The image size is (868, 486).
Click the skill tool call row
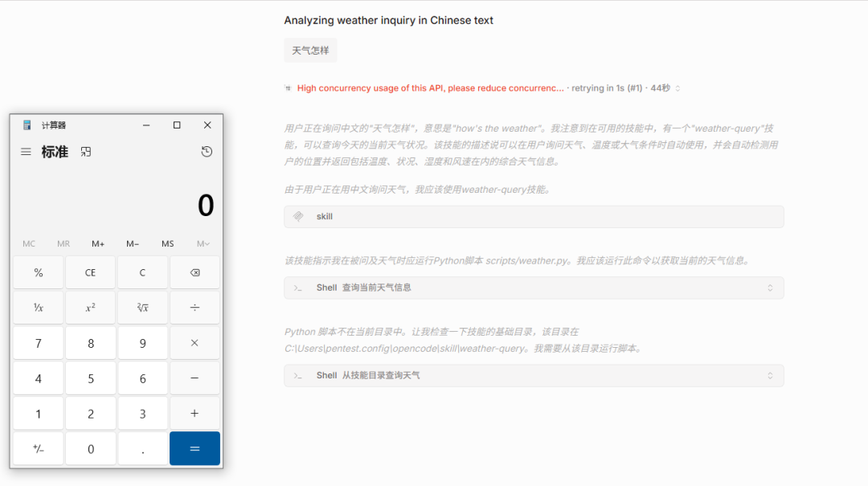[x=533, y=217]
